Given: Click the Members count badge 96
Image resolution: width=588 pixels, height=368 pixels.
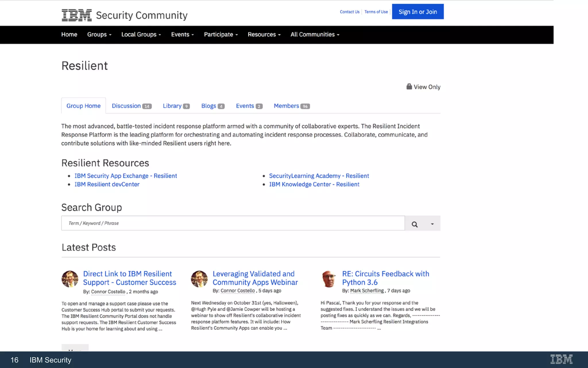Looking at the screenshot, I should click(x=305, y=106).
